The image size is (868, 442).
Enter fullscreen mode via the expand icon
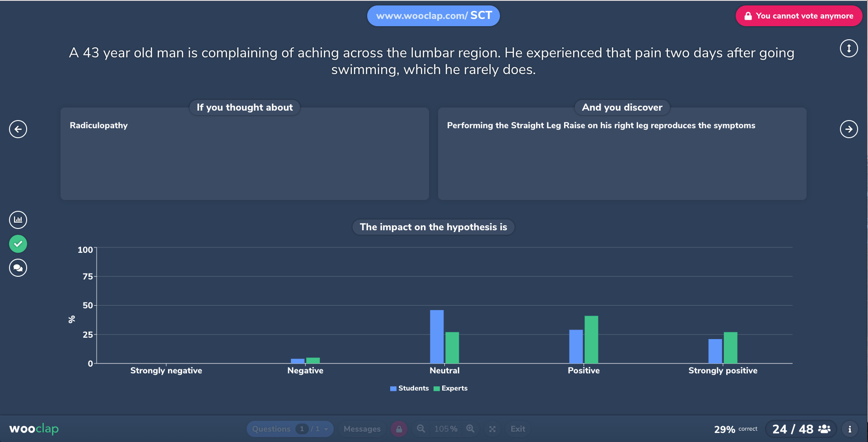pos(492,429)
